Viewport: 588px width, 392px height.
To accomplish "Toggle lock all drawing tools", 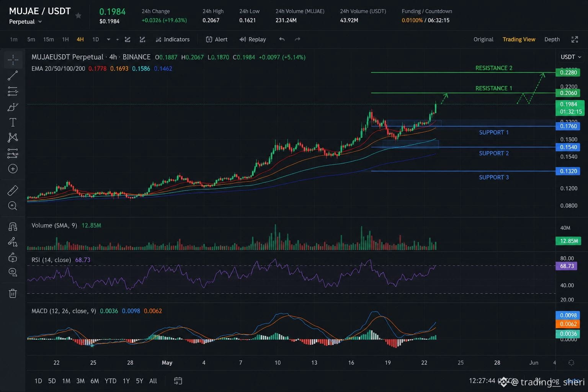I will [13, 257].
